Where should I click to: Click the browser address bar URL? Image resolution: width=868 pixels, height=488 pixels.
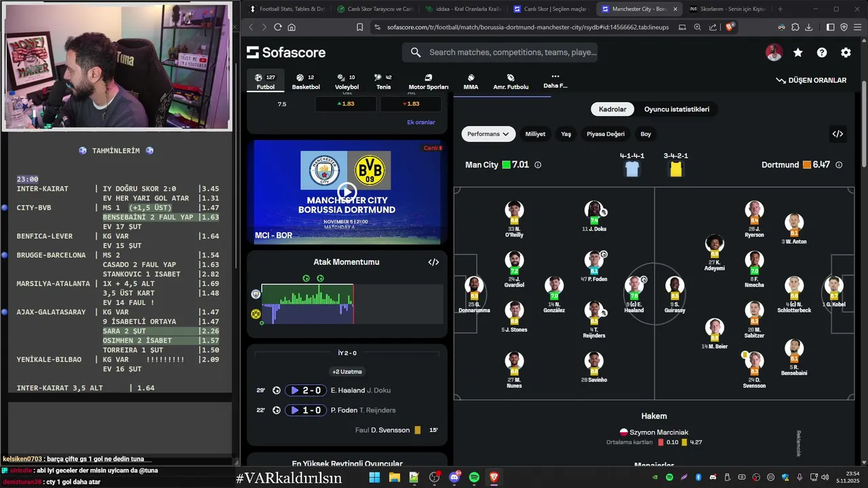pos(528,27)
